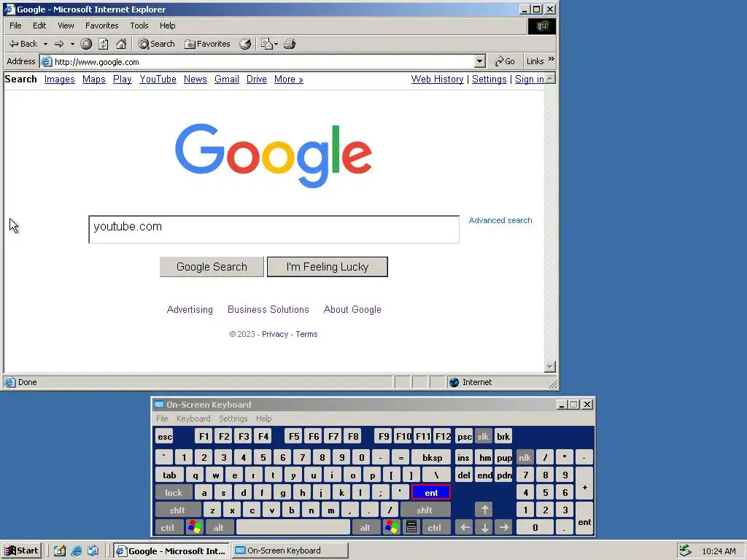Click the IE address bar field
747x560 pixels.
pyautogui.click(x=263, y=61)
